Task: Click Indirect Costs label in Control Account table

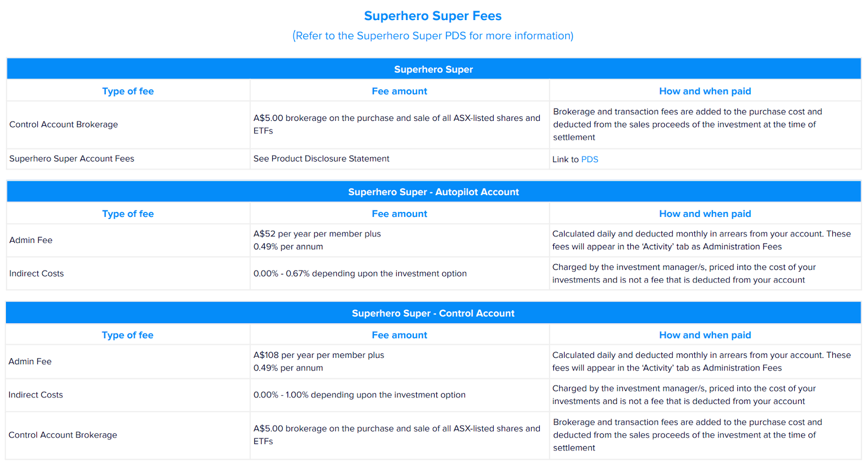Action: [36, 395]
